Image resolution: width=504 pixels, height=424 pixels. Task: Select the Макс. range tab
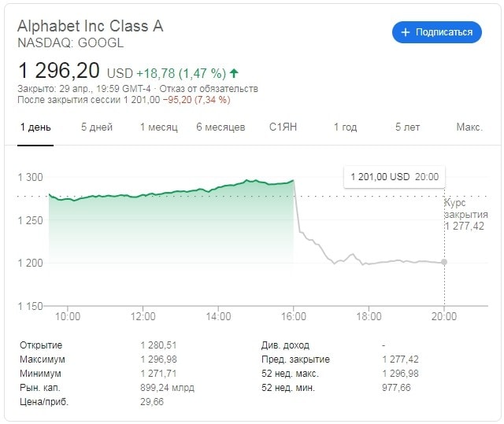(469, 127)
